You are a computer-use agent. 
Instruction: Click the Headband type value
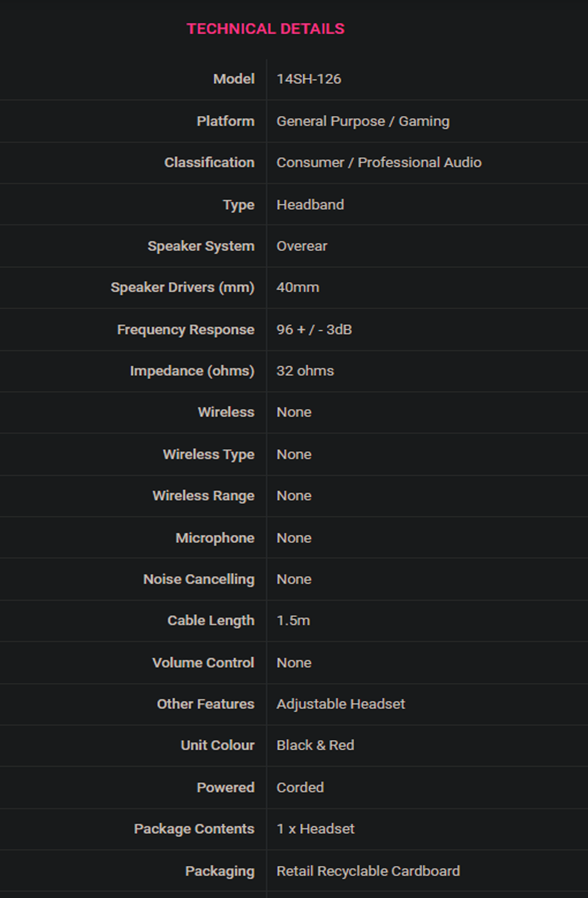[x=310, y=205]
